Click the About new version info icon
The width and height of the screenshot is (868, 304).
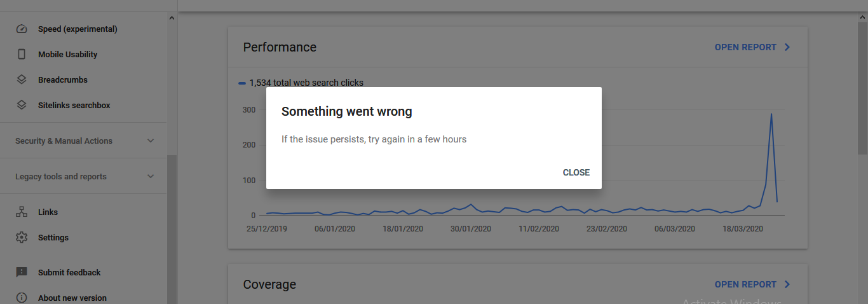click(22, 298)
